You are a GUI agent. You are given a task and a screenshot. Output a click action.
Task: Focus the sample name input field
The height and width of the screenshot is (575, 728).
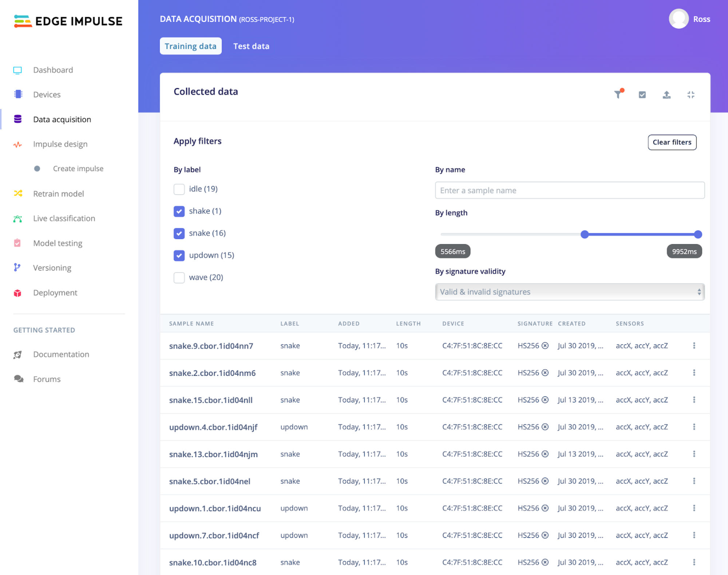pyautogui.click(x=569, y=190)
